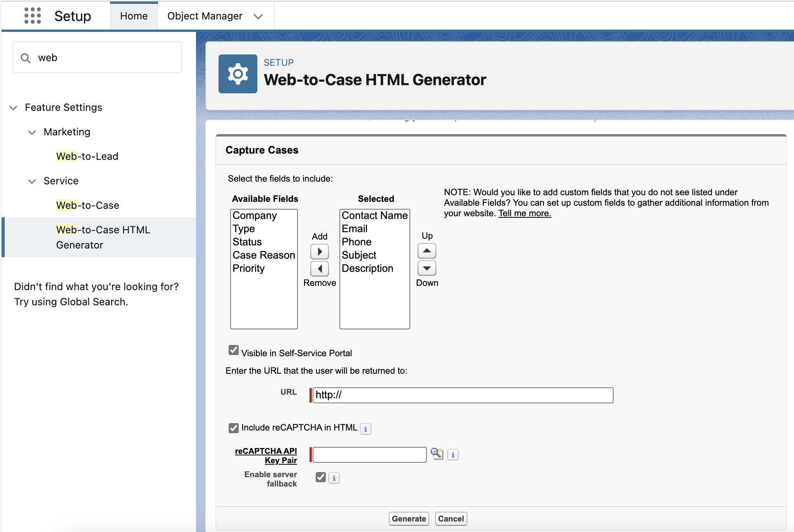The height and width of the screenshot is (532, 794).
Task: Click the Generate button
Action: click(409, 519)
